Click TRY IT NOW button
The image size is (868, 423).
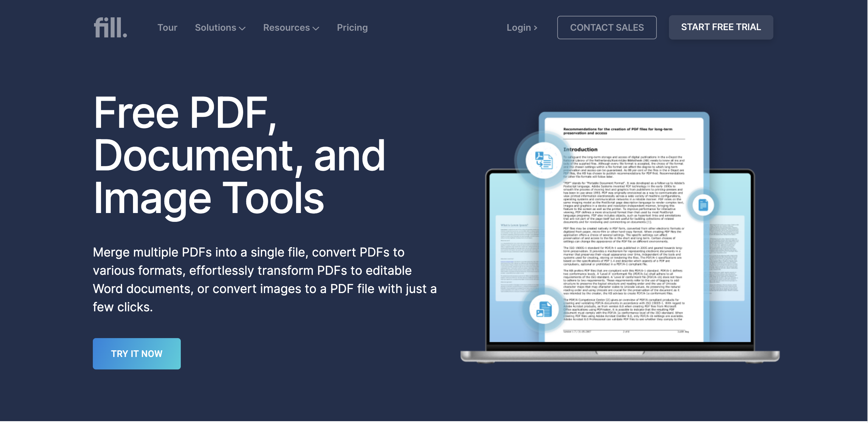[x=137, y=353]
